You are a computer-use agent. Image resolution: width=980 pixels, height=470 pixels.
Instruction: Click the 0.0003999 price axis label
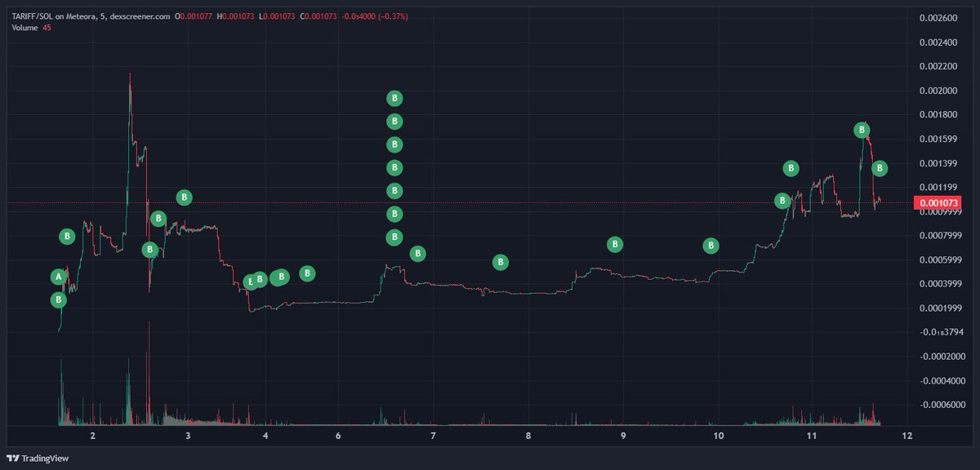point(940,284)
